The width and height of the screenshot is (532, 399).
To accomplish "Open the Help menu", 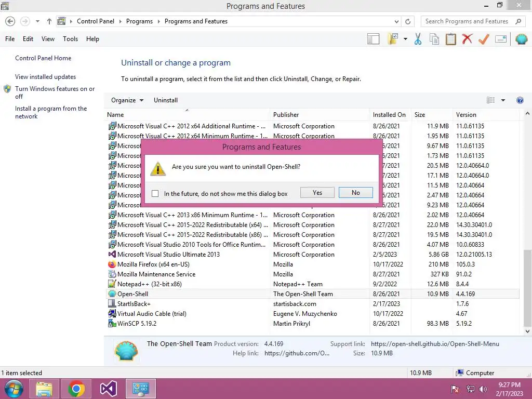I will tap(92, 38).
